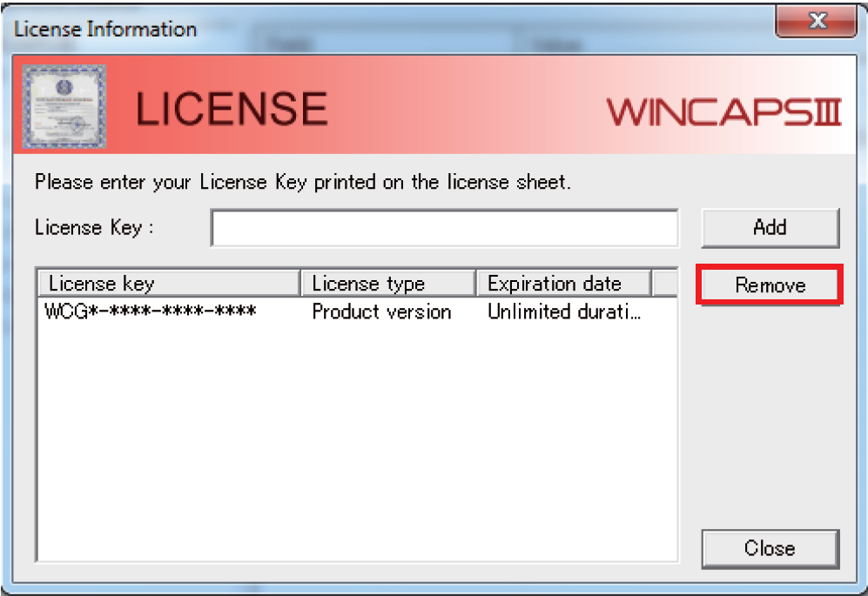Viewport: 868px width, 596px height.
Task: Click the "License Key :" label
Action: 94,228
